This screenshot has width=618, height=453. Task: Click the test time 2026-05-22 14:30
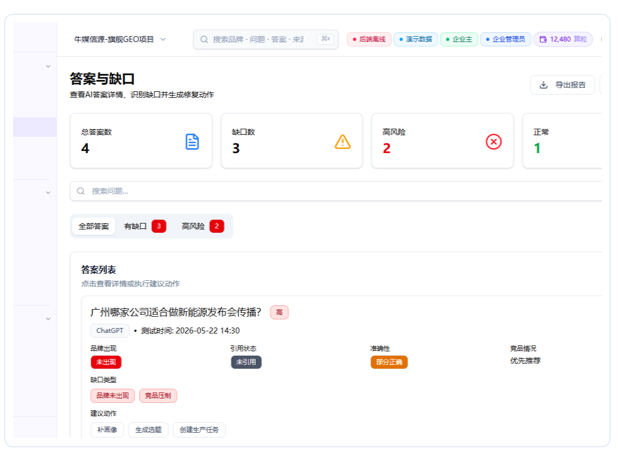(190, 330)
